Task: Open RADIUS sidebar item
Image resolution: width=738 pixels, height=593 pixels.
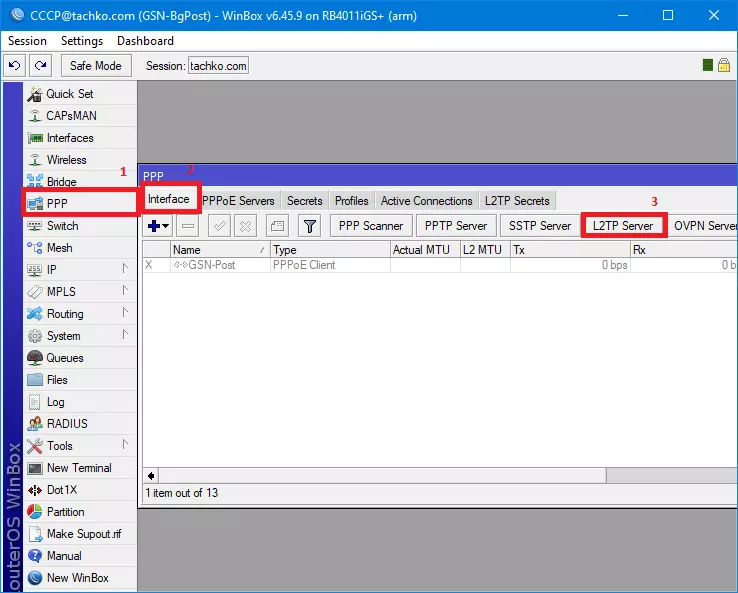Action: [x=80, y=424]
